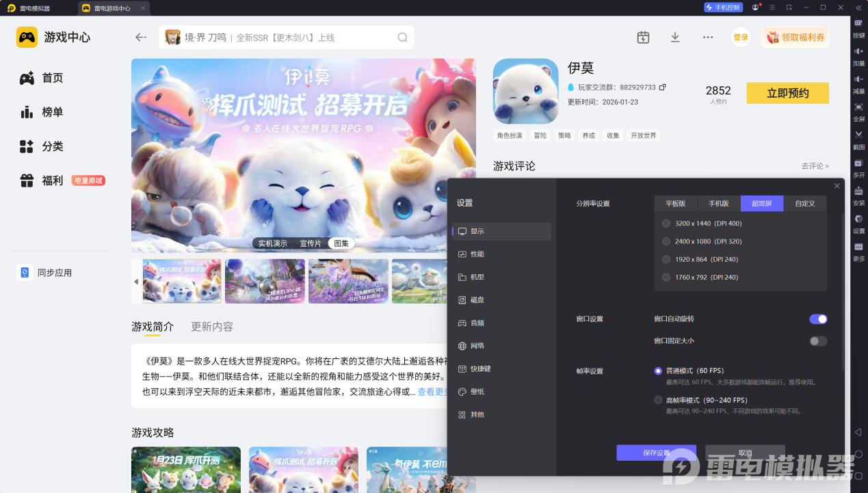
Task: Select the third purple lavender thumbnail
Action: pyautogui.click(x=348, y=281)
